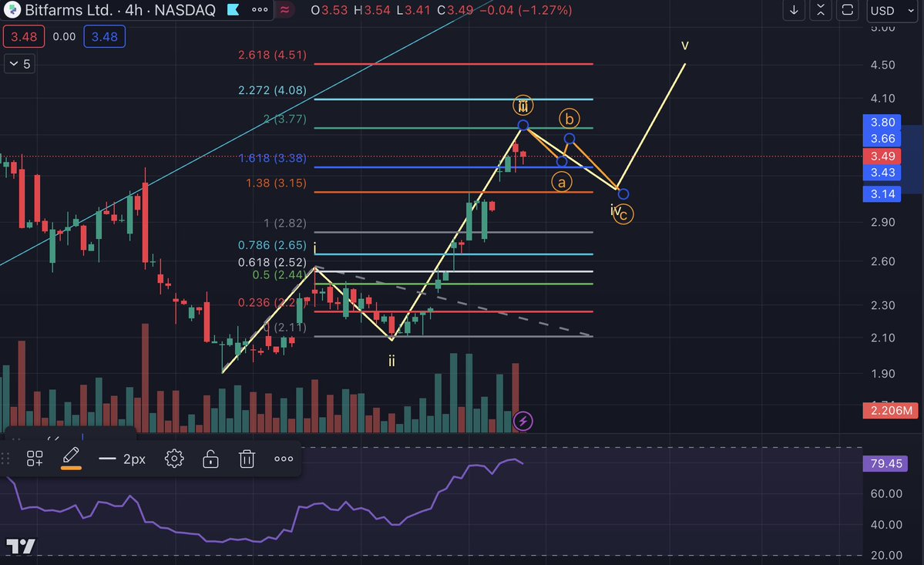
Task: Delete the drawing with trash icon
Action: click(x=247, y=459)
